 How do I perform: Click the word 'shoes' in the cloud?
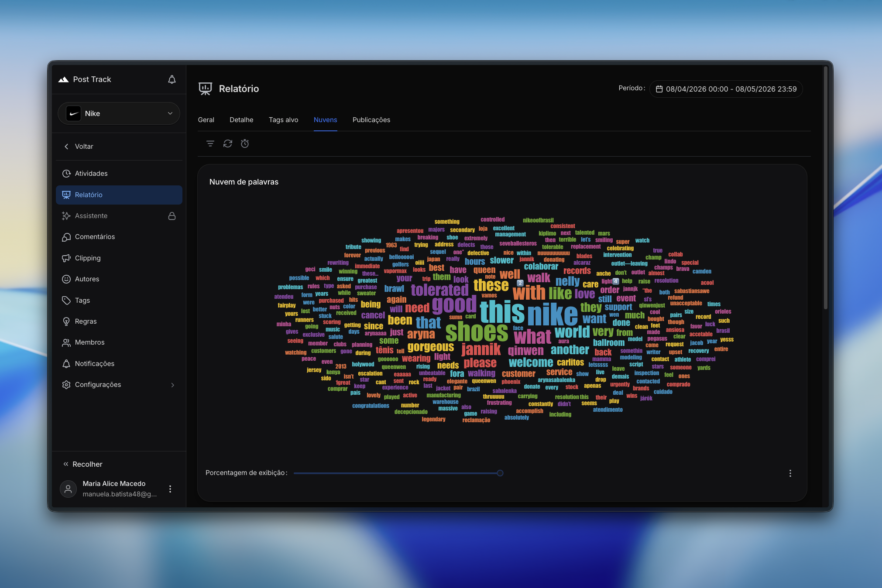(477, 332)
